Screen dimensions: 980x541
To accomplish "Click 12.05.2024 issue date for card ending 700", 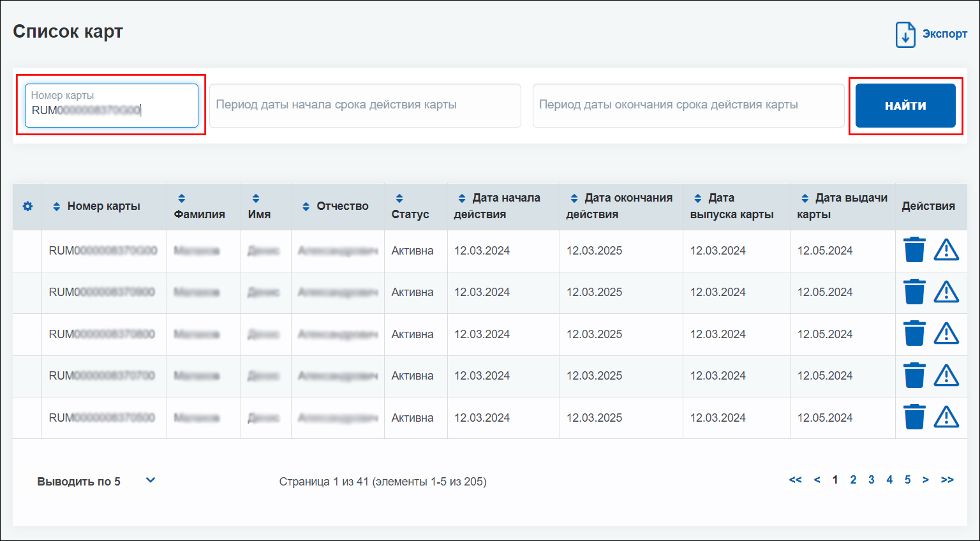I will click(825, 376).
